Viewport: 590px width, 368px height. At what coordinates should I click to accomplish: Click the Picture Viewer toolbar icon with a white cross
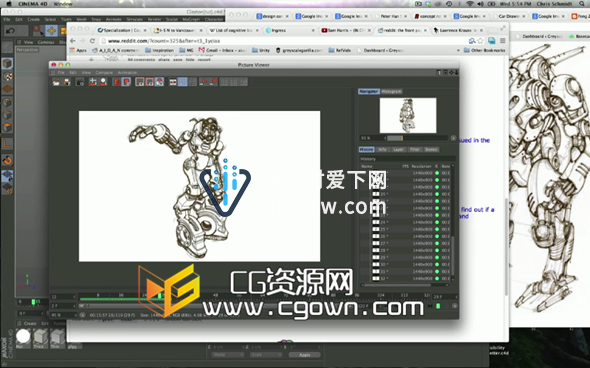[93, 82]
